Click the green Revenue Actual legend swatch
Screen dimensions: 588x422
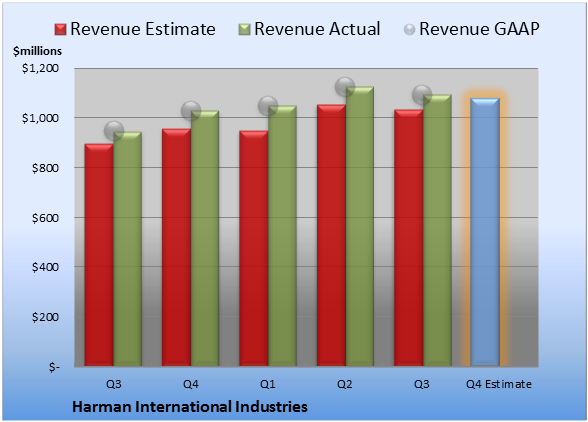point(244,30)
